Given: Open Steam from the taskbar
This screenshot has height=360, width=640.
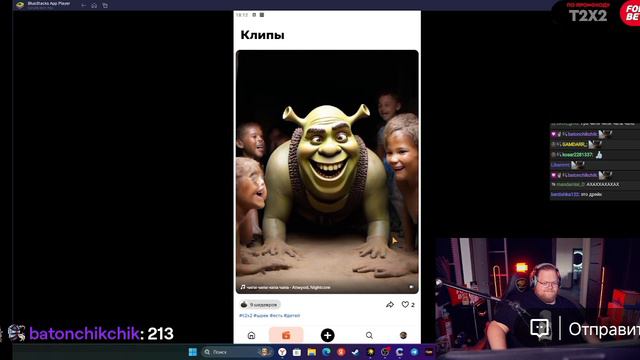Looking at the screenshot, I should [356, 352].
